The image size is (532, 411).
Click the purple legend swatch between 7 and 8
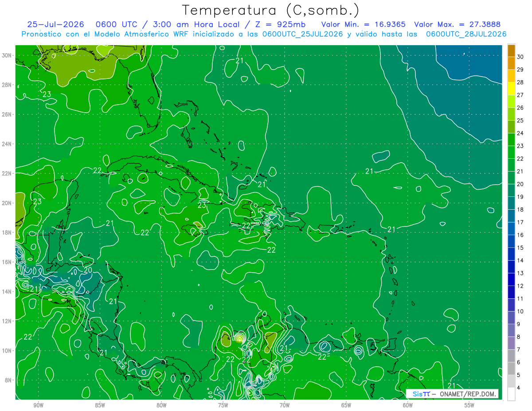coord(511,343)
